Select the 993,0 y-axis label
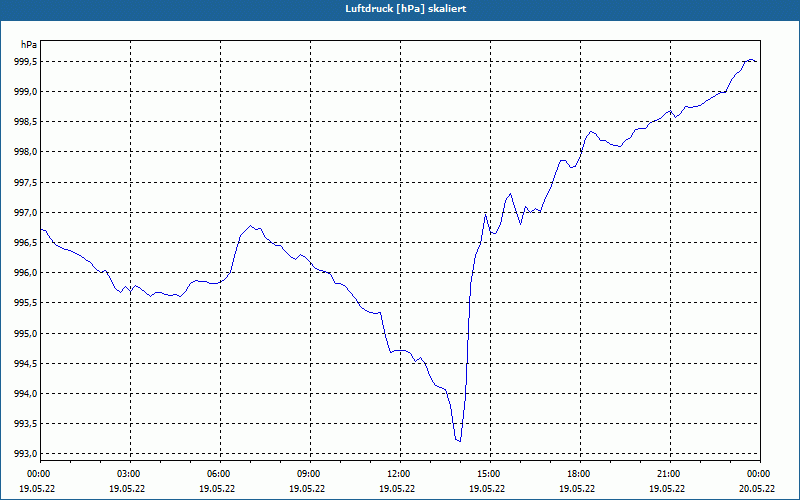This screenshot has width=800, height=500. [x=26, y=454]
